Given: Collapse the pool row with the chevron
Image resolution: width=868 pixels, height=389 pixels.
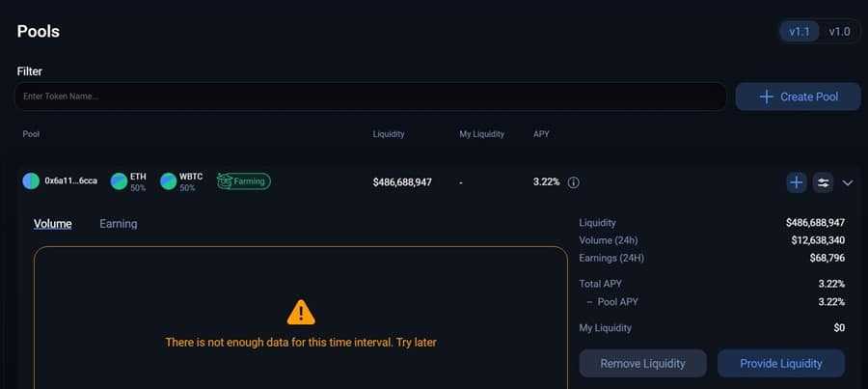Looking at the screenshot, I should 848,181.
